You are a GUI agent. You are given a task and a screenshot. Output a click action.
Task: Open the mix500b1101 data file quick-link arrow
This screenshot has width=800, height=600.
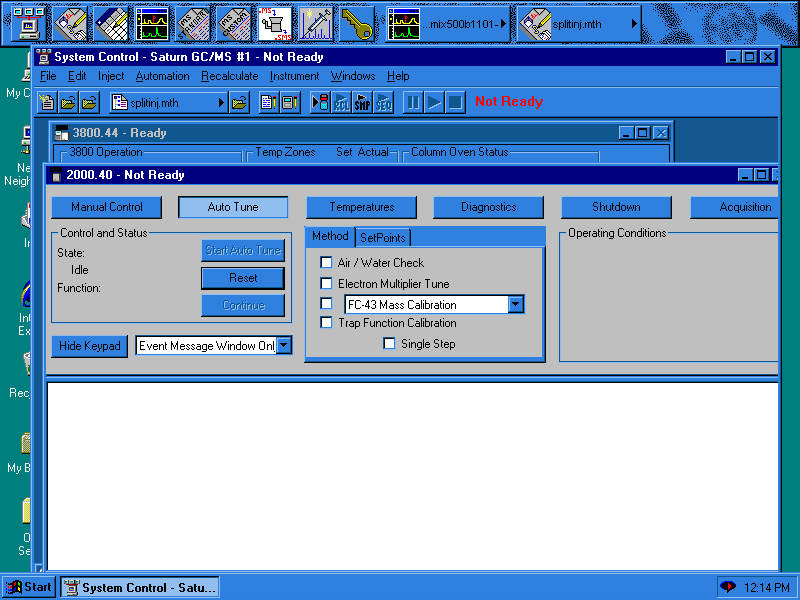[x=503, y=23]
